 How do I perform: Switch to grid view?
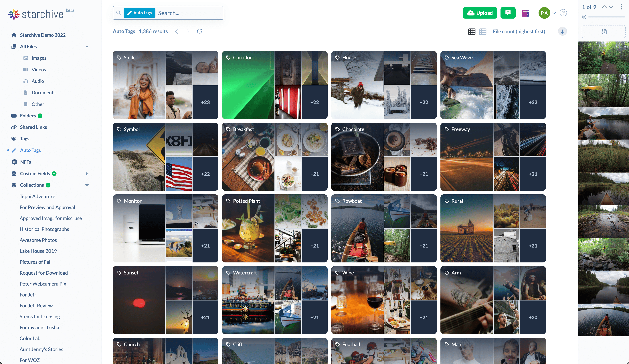pos(472,31)
